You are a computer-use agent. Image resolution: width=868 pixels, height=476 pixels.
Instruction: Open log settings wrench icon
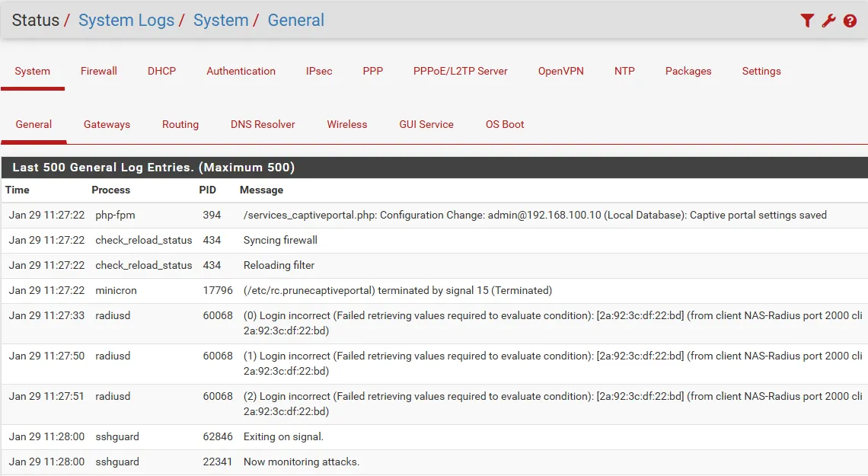(828, 21)
